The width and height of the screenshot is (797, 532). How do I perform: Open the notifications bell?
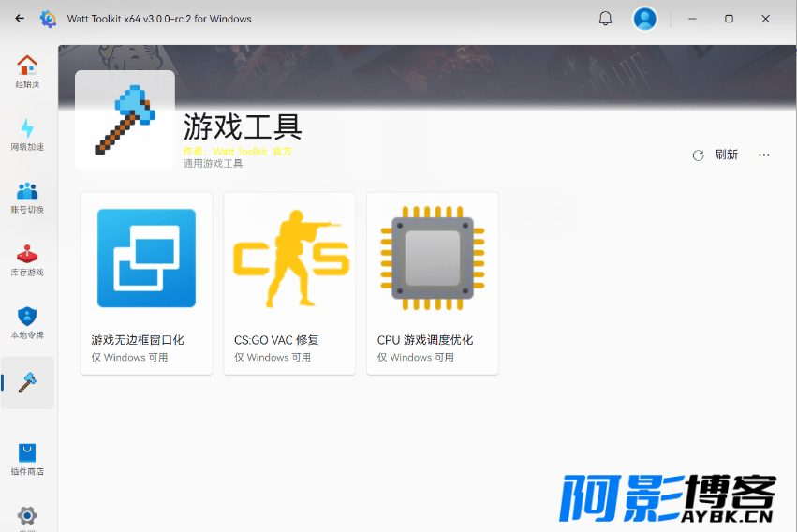point(605,19)
